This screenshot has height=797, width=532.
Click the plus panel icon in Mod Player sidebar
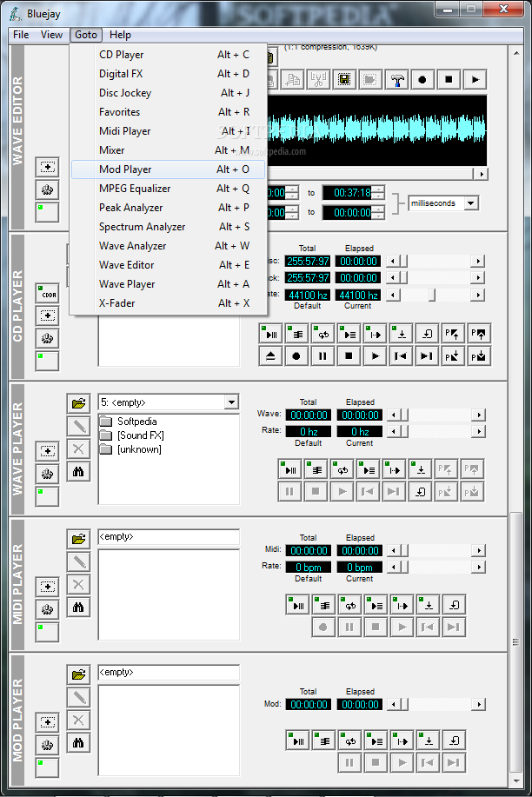[47, 722]
